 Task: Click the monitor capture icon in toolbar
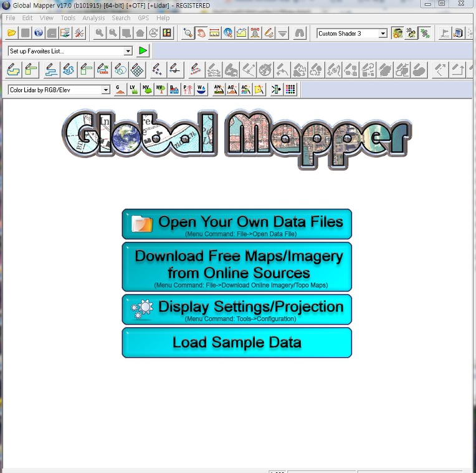pos(458,33)
